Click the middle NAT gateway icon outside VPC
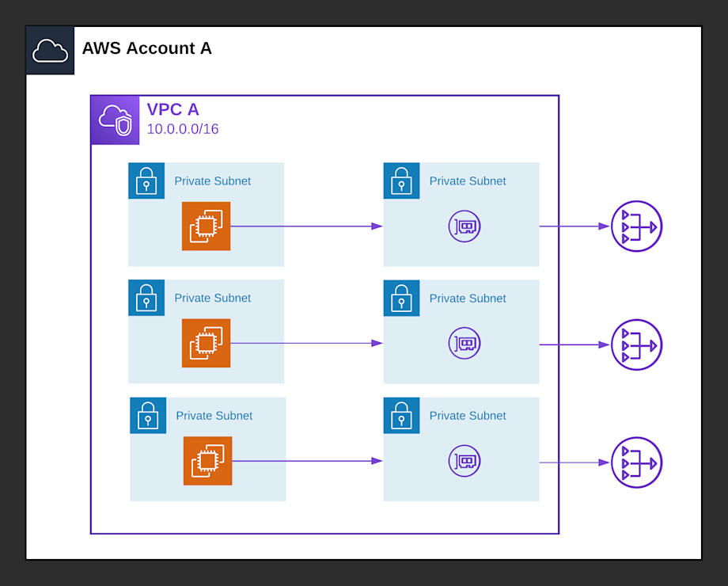The width and height of the screenshot is (728, 586). (636, 344)
